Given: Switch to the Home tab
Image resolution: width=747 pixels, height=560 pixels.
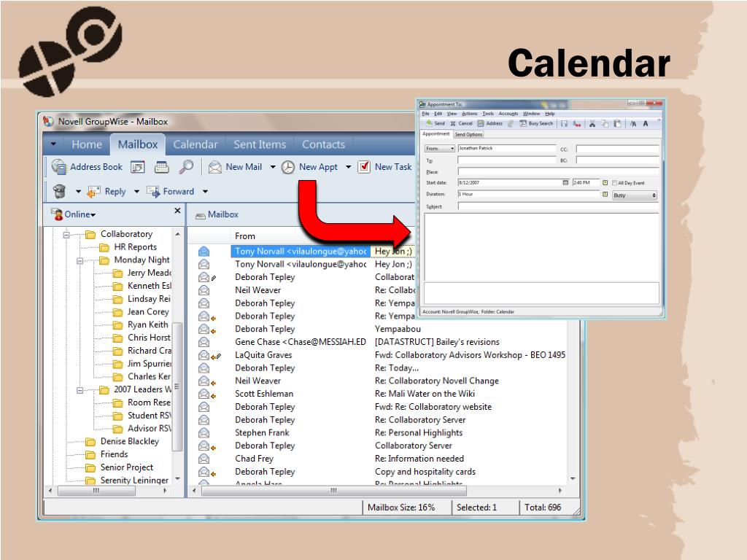Looking at the screenshot, I should [87, 144].
